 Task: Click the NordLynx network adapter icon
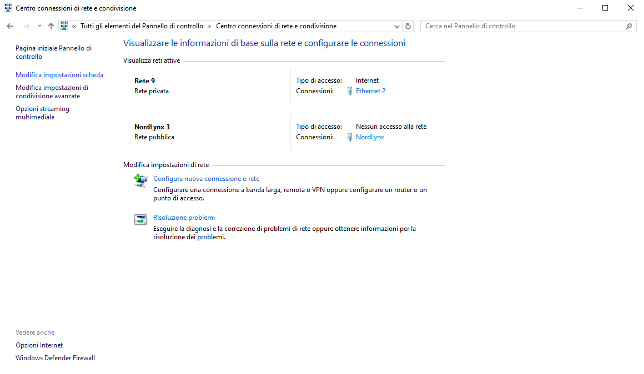(350, 137)
